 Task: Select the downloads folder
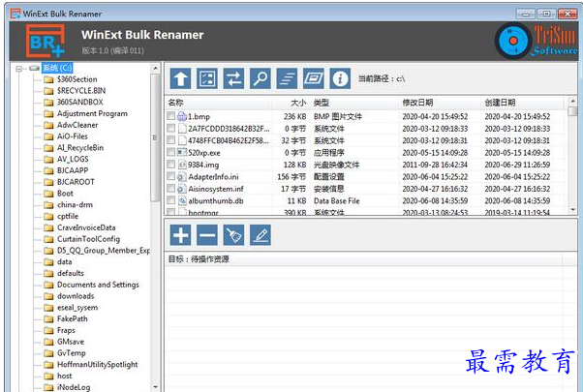click(x=76, y=296)
